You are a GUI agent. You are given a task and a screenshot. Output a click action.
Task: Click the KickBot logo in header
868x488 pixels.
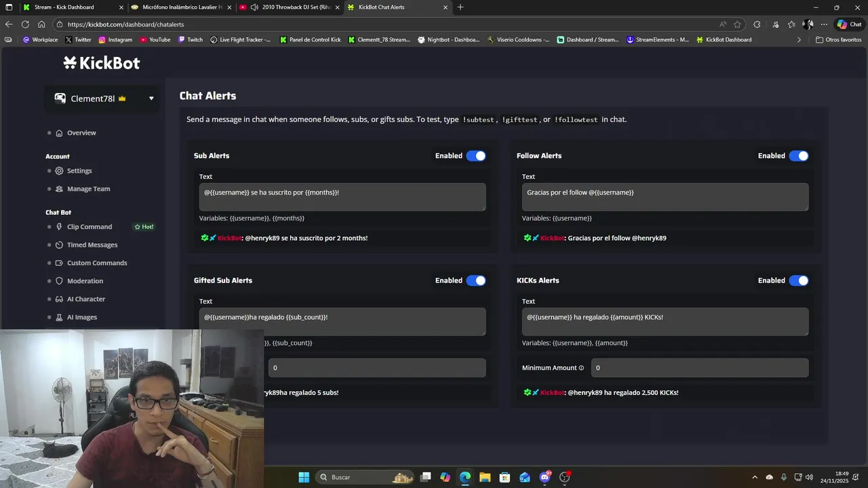(x=102, y=63)
